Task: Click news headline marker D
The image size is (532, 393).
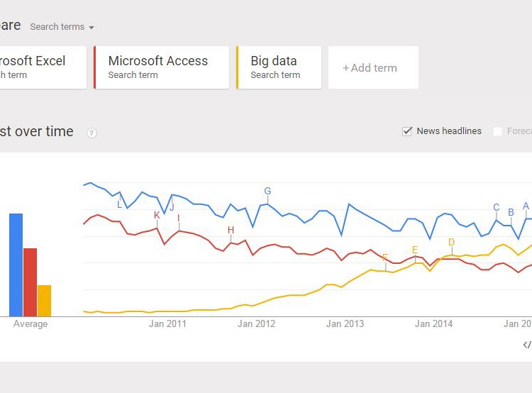Action: 451,243
